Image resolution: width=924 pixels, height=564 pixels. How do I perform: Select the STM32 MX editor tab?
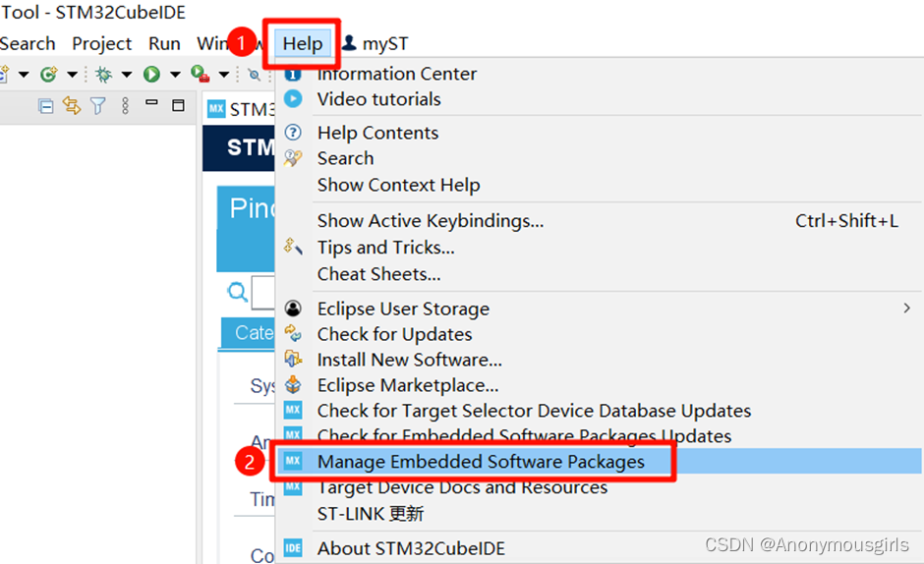point(242,109)
